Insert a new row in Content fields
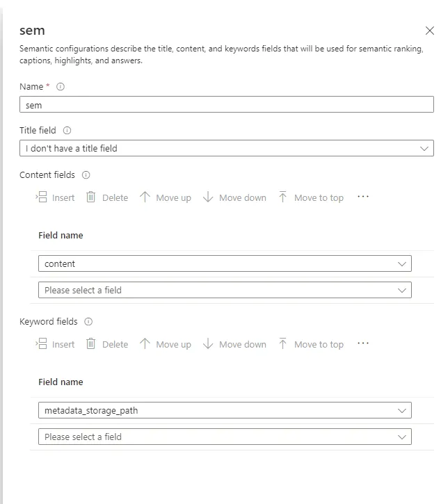This screenshot has width=441, height=504. click(x=55, y=197)
